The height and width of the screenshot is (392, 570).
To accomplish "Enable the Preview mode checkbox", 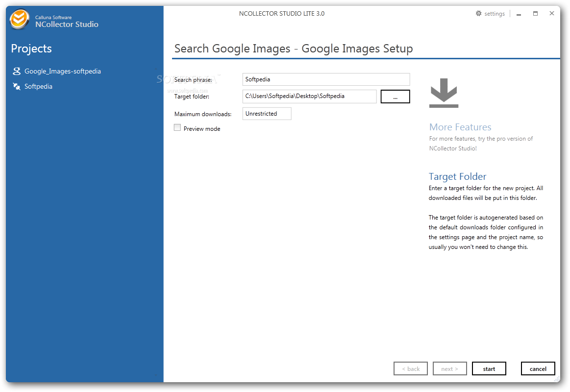I will (x=177, y=127).
